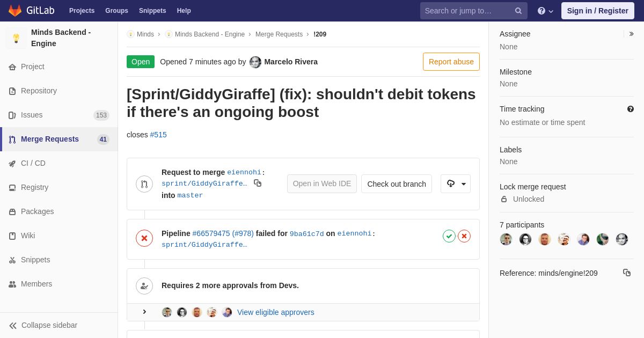Open commit 9ba61c7d link
The height and width of the screenshot is (338, 644).
coord(307,234)
